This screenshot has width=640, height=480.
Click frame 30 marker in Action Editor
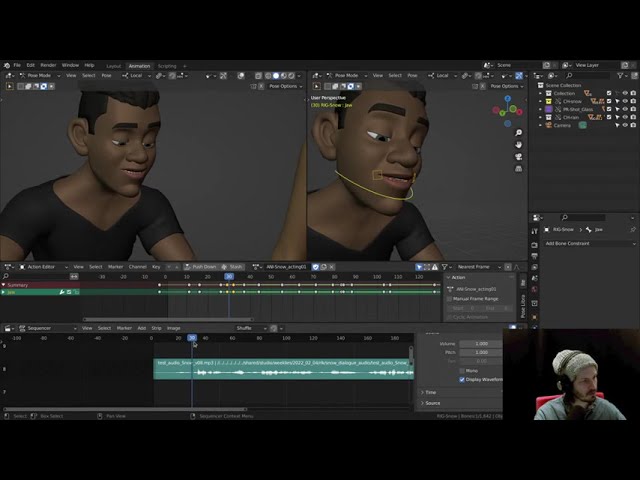229,277
